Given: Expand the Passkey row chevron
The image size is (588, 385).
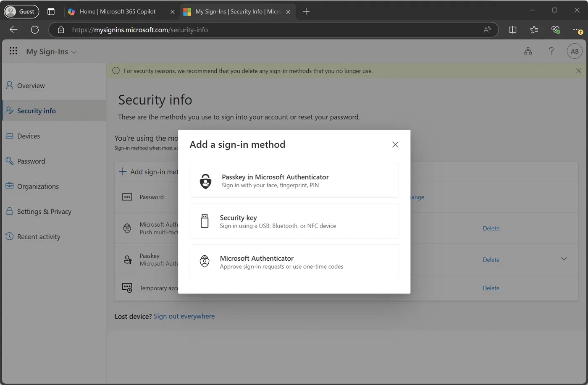Looking at the screenshot, I should [564, 259].
